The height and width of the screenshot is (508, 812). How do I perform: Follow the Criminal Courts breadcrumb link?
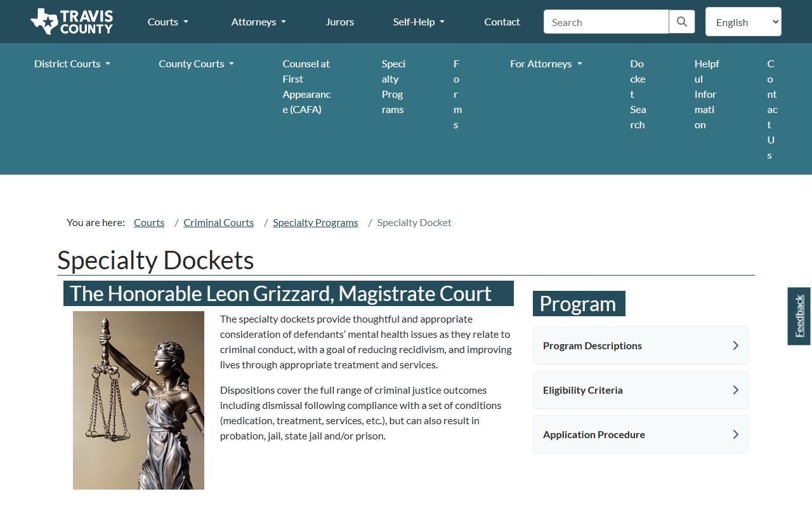(x=219, y=222)
